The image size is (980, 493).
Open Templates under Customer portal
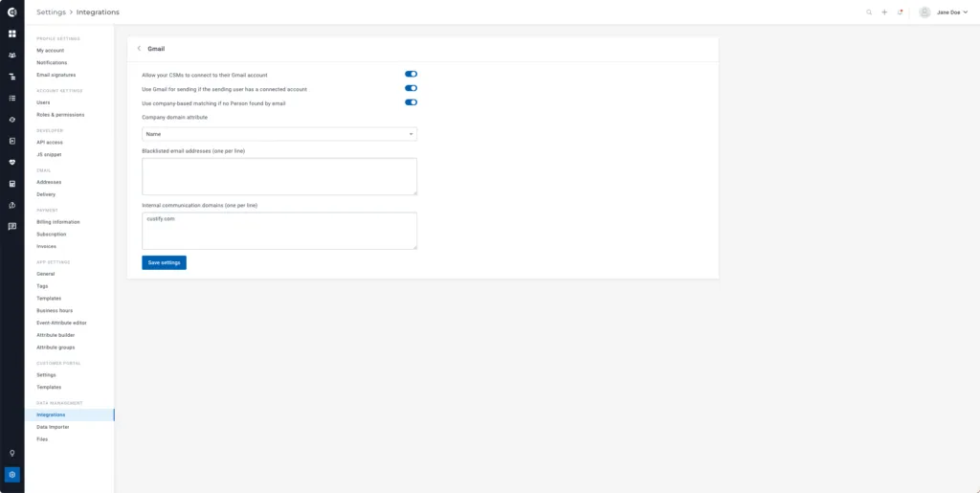click(49, 387)
